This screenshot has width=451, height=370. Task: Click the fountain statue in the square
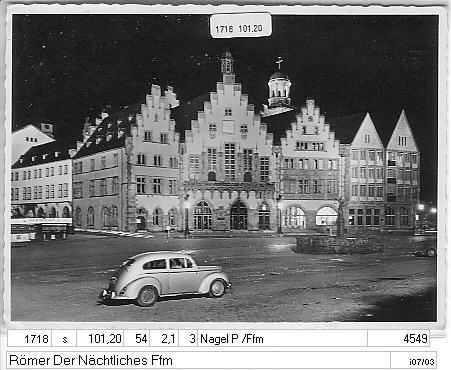341,217
